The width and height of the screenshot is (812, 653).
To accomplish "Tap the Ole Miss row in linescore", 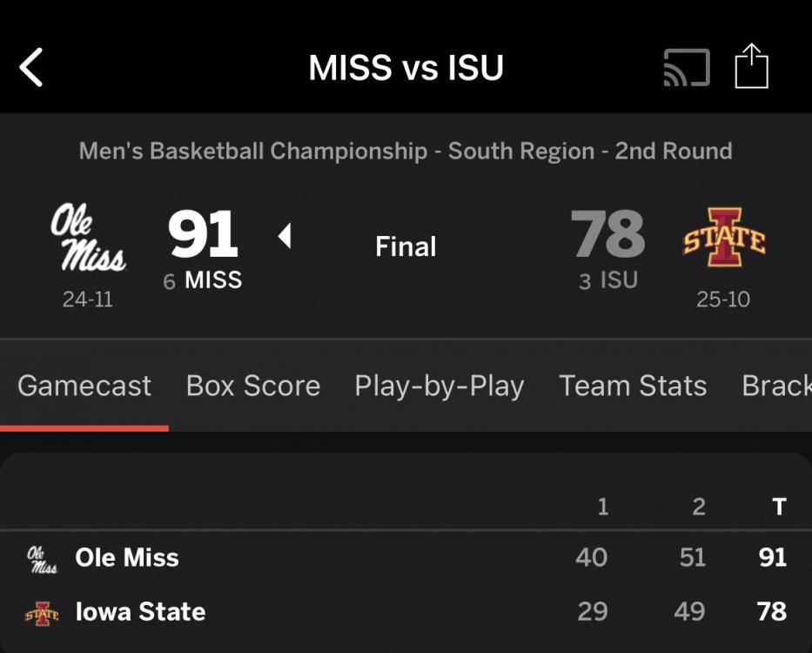I will (x=127, y=558).
